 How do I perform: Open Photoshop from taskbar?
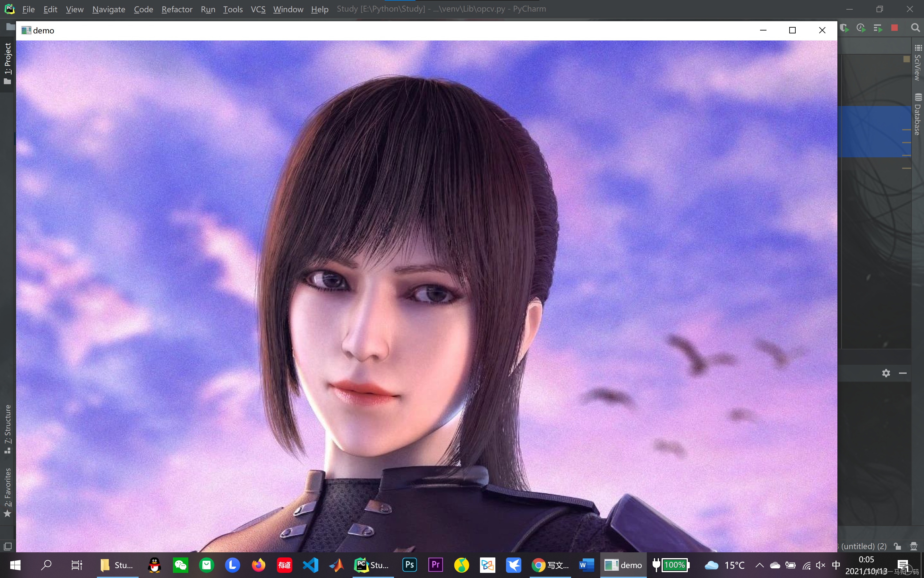409,565
